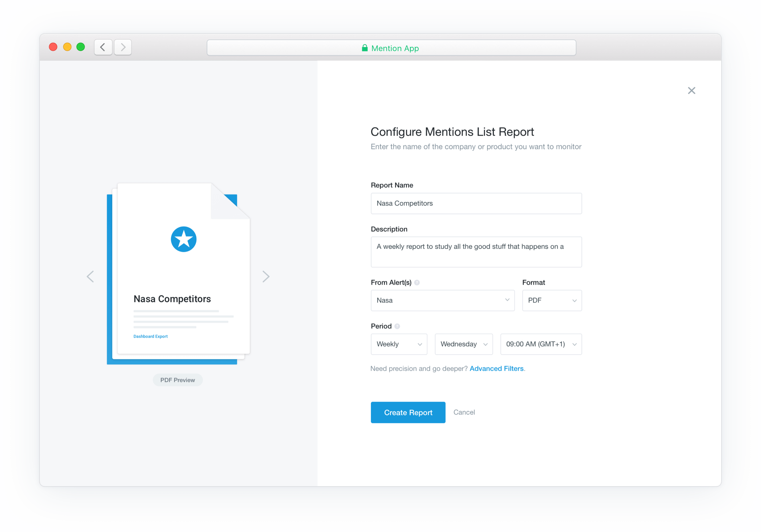Click the Dashboard Export link on preview
The width and height of the screenshot is (761, 532).
click(x=151, y=336)
